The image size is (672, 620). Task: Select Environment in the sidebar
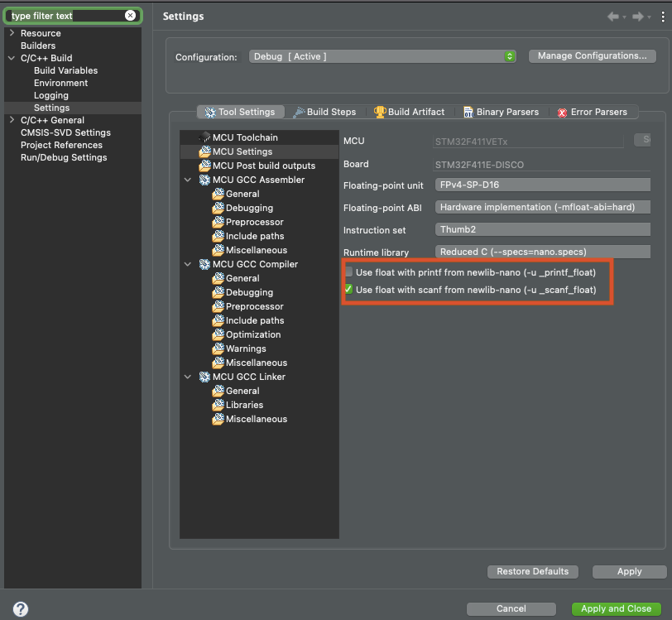pyautogui.click(x=61, y=83)
